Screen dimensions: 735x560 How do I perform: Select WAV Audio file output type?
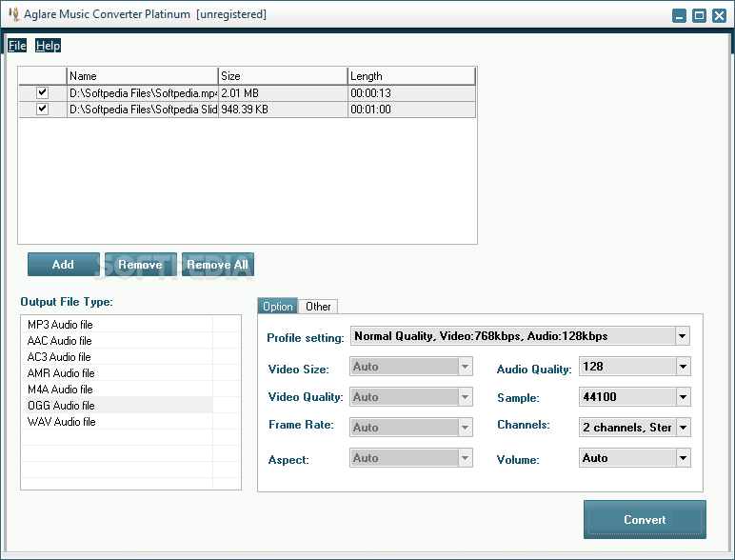[x=117, y=421]
